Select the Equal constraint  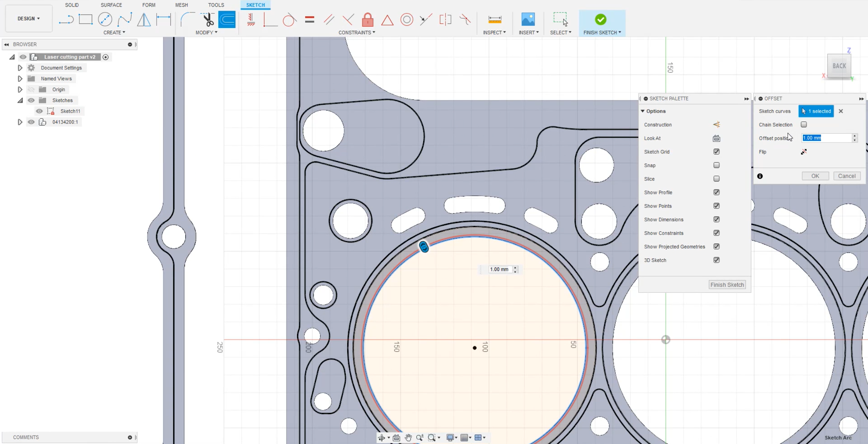(x=310, y=19)
